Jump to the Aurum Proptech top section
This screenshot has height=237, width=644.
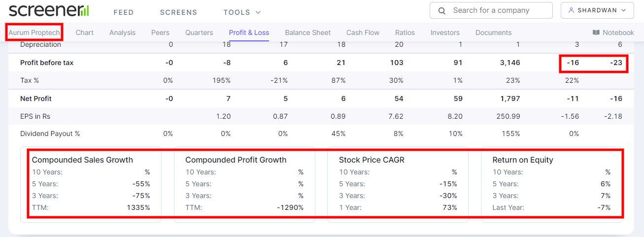(x=34, y=33)
